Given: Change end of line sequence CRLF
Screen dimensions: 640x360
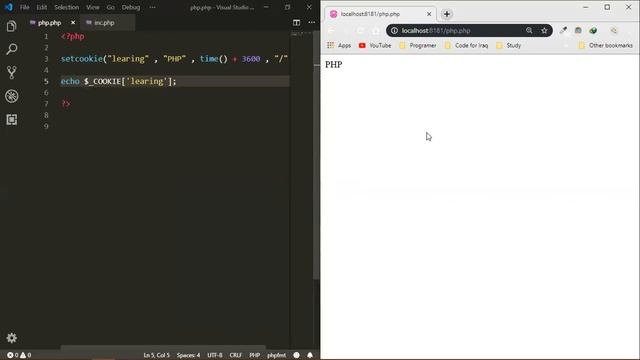Looking at the screenshot, I should point(236,355).
